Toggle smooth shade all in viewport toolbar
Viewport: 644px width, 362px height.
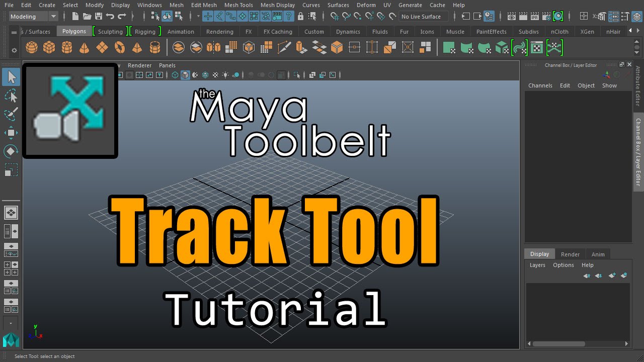(x=185, y=75)
